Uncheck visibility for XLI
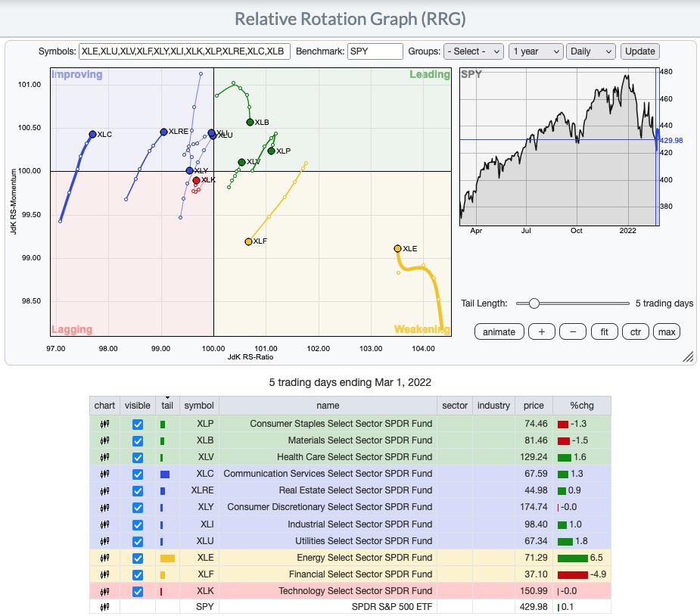This screenshot has width=700, height=616. coord(138,524)
